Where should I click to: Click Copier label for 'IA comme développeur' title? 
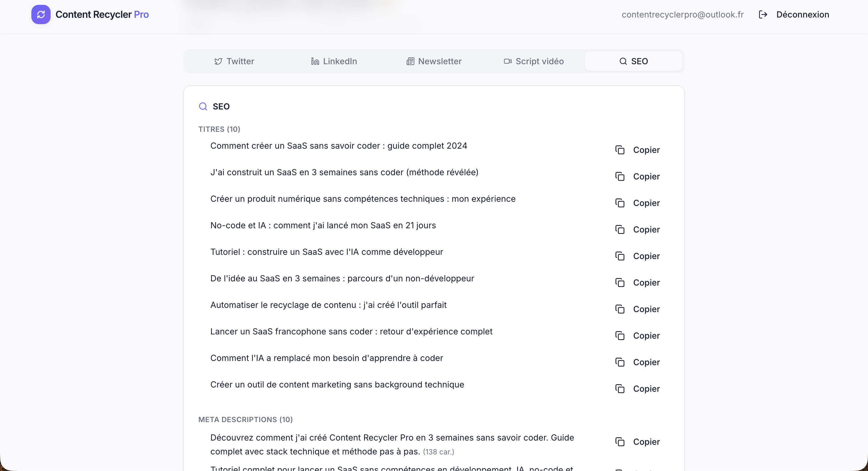(646, 256)
